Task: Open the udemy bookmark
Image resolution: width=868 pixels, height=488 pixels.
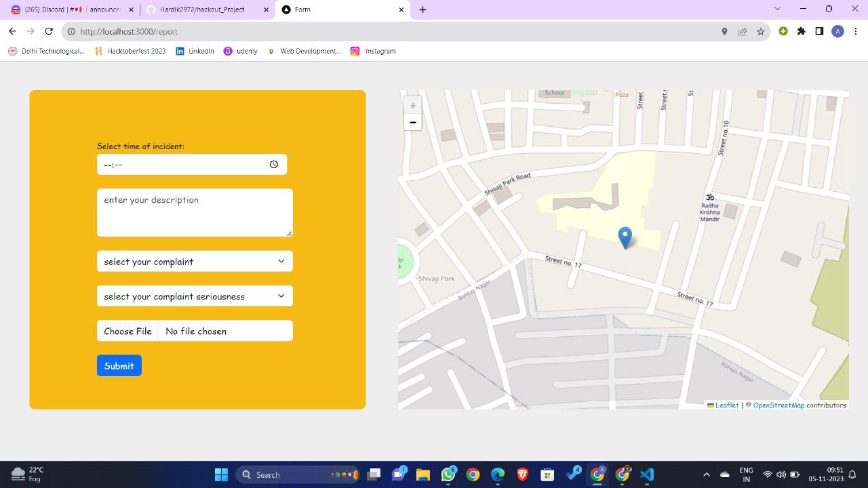Action: (x=241, y=51)
